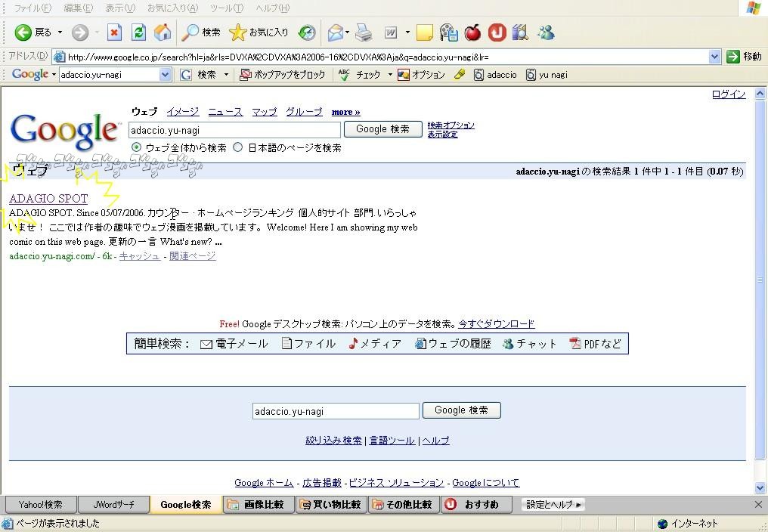The width and height of the screenshot is (768, 532).
Task: Stop page loading with red X icon
Action: (114, 32)
